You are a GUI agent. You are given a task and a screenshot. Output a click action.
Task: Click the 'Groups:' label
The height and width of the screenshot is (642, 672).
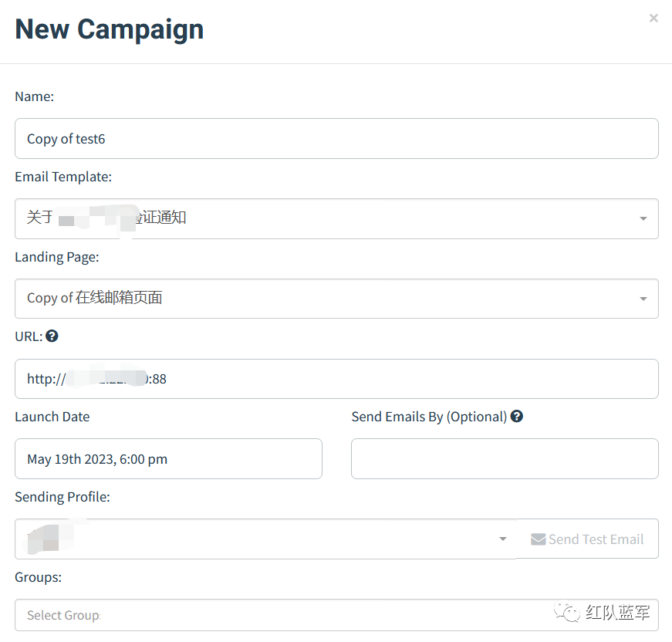pos(38,577)
